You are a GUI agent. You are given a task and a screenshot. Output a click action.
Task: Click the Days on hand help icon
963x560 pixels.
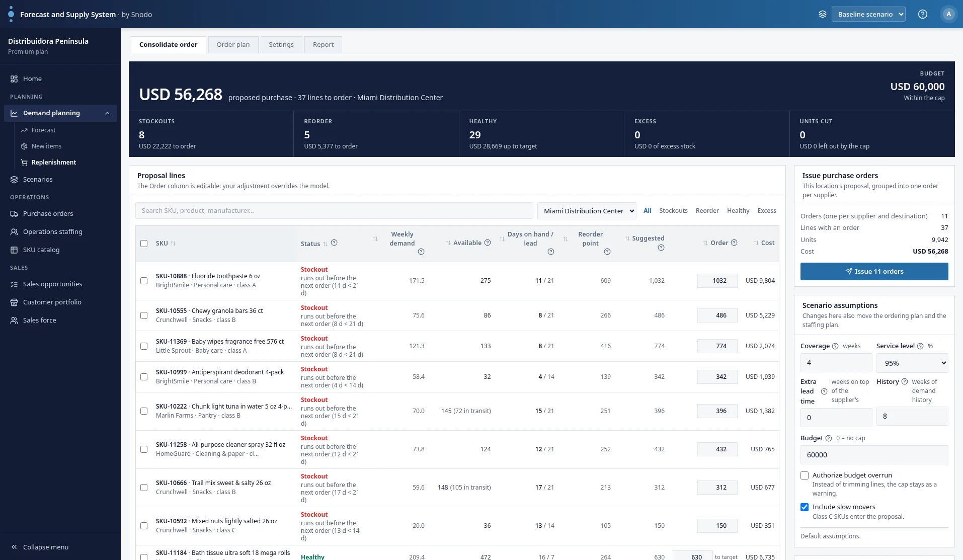click(551, 252)
